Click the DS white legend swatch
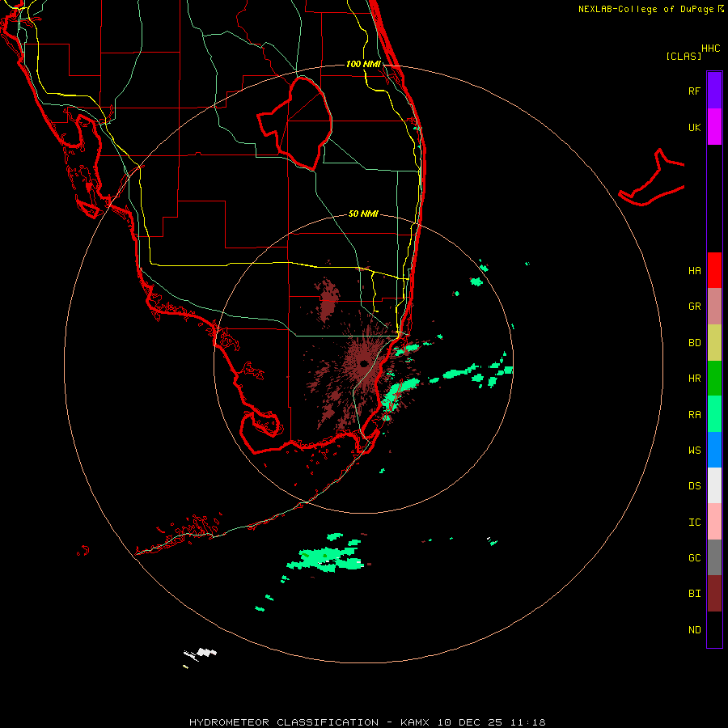The image size is (728, 728). tap(714, 485)
